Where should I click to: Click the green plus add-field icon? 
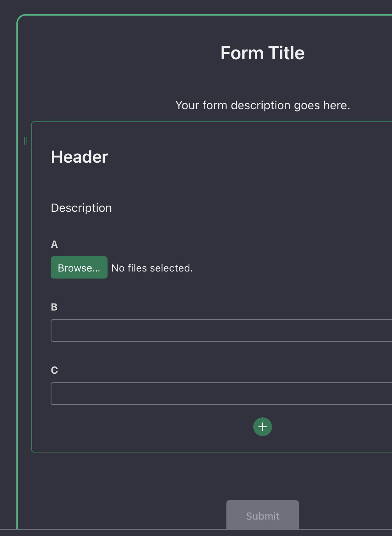pyautogui.click(x=263, y=427)
